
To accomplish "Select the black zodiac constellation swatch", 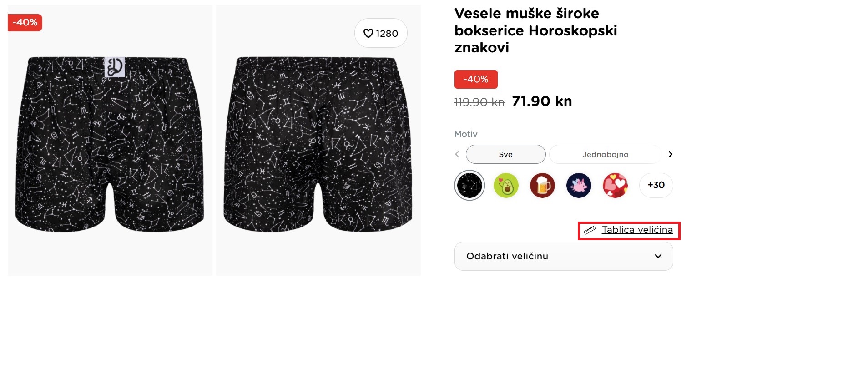I will click(x=469, y=185).
